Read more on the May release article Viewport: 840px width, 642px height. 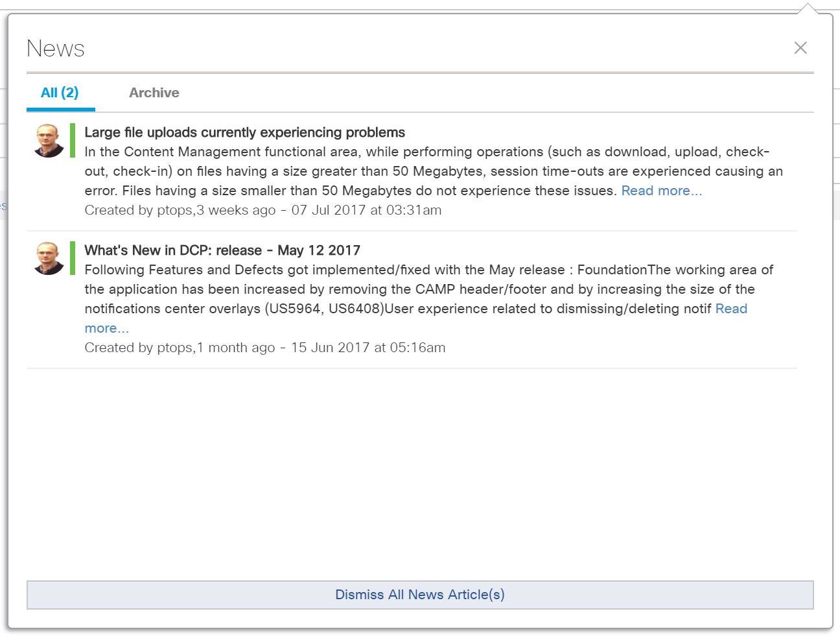pyautogui.click(x=731, y=309)
